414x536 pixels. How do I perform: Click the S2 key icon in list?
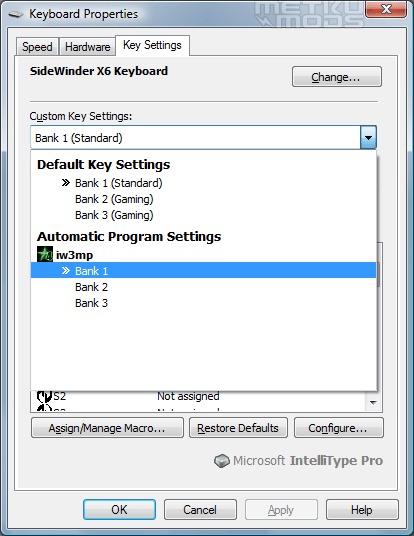click(x=44, y=396)
